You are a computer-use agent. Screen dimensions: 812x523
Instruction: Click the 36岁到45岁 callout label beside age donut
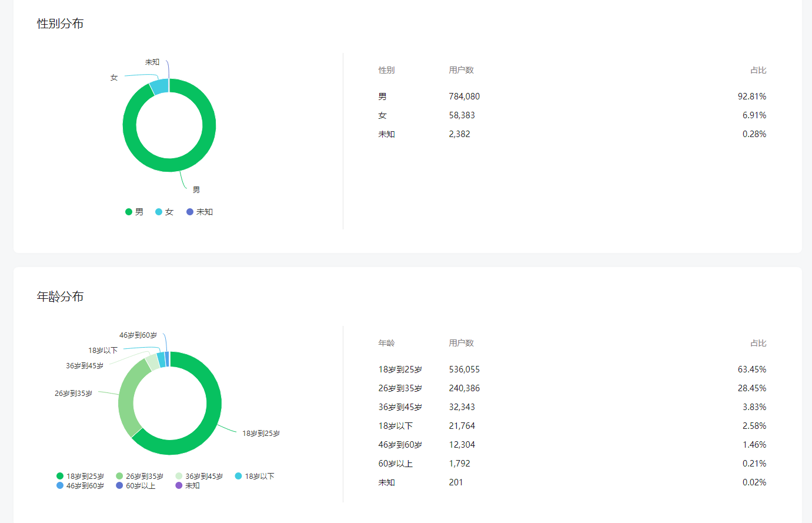click(85, 366)
